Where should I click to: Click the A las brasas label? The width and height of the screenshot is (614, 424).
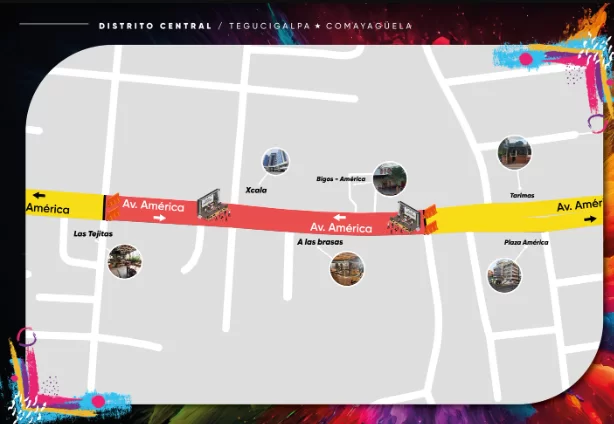pyautogui.click(x=320, y=242)
